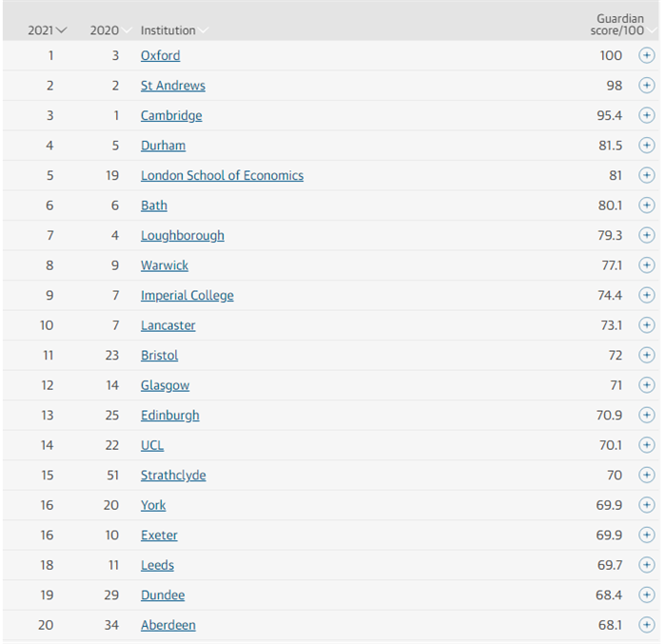Open the Cambridge institution link
Screen dimensions: 666x644
pos(171,115)
